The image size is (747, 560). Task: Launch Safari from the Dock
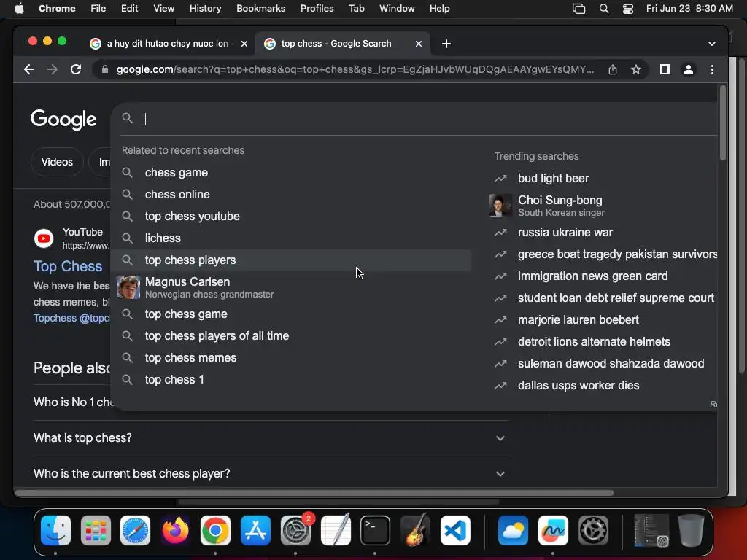(135, 530)
